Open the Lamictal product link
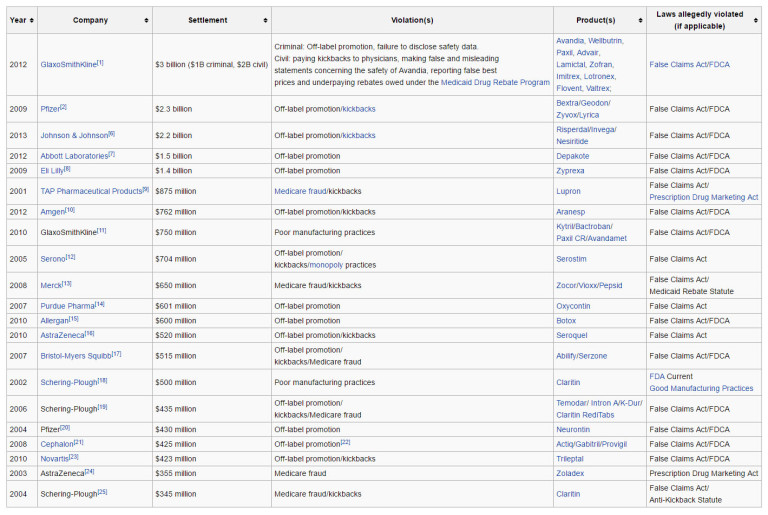768x515 pixels. click(x=571, y=64)
